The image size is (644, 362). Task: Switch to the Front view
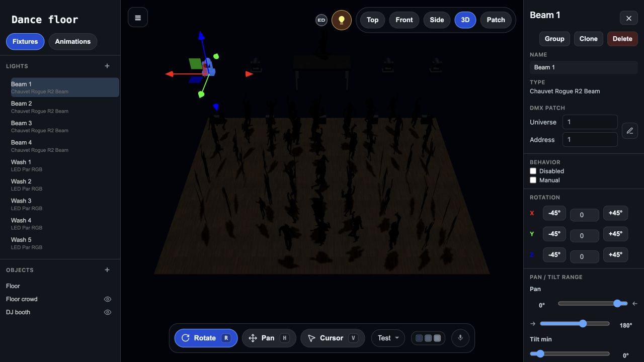404,20
